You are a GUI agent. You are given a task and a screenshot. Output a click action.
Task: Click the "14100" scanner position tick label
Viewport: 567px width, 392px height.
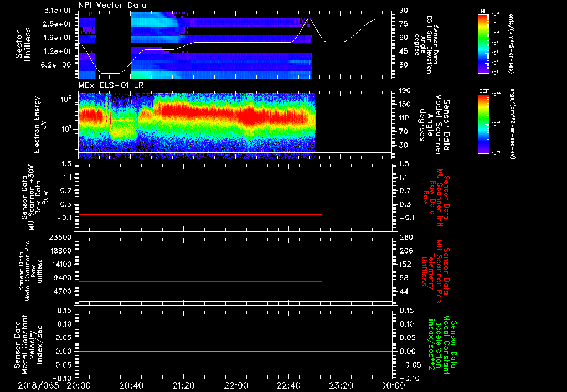point(60,264)
